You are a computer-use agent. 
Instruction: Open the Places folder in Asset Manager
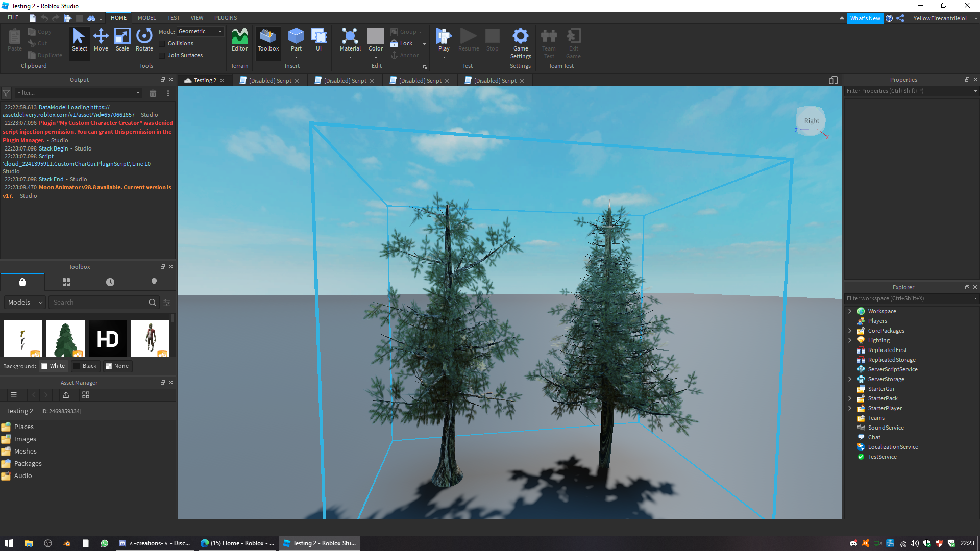[24, 427]
